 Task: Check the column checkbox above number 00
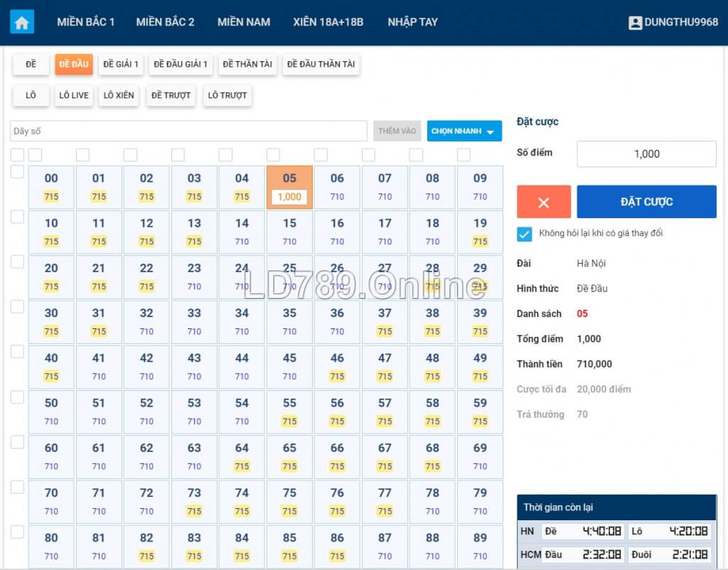(x=35, y=154)
